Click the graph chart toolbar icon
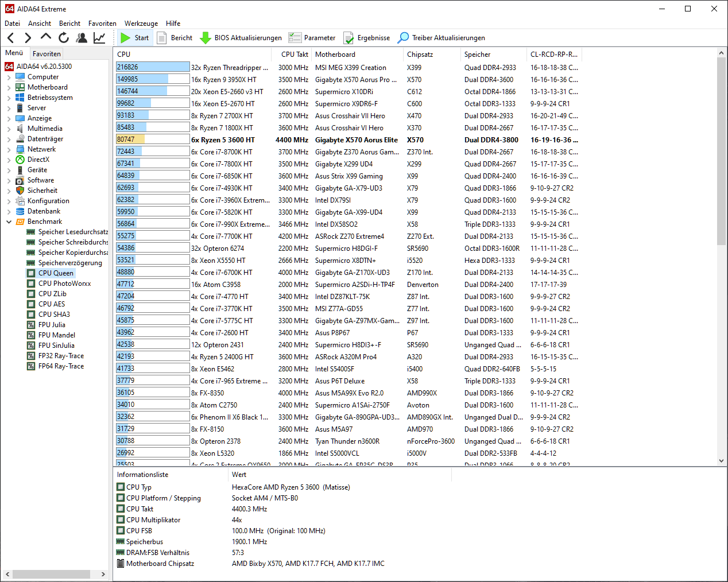Image resolution: width=728 pixels, height=582 pixels. coord(99,38)
